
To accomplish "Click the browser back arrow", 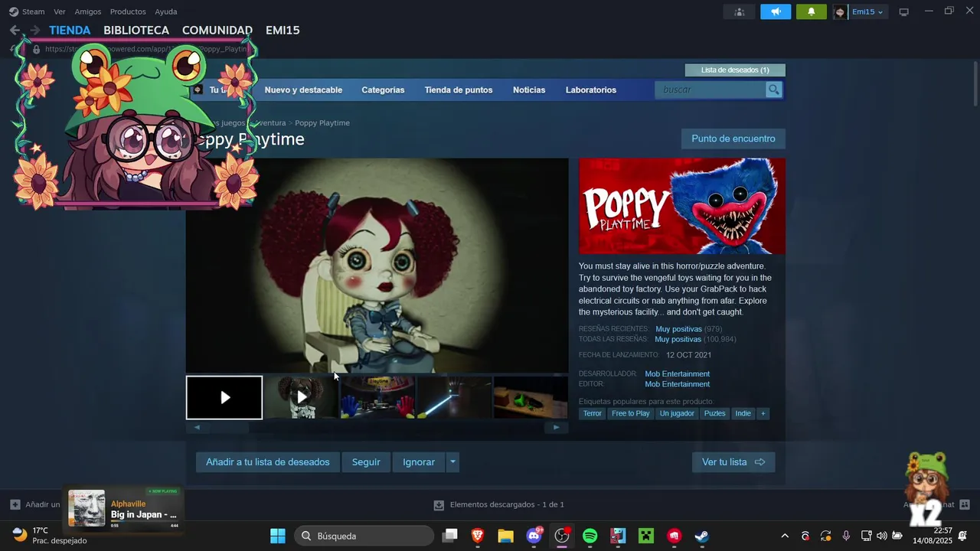I will 15,30.
